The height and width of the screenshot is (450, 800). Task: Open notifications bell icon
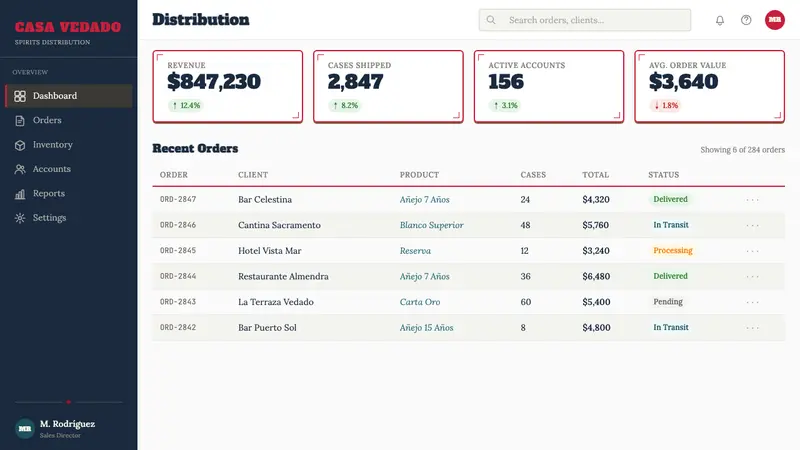click(719, 20)
